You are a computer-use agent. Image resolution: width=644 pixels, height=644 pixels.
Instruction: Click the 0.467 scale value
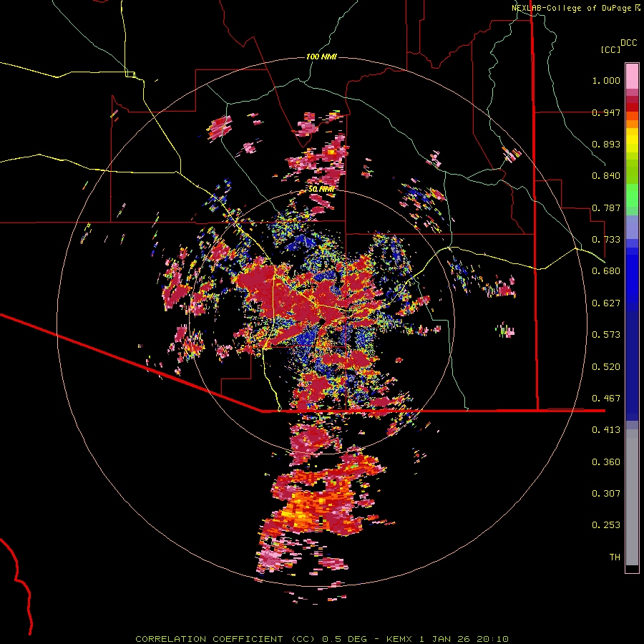pyautogui.click(x=606, y=399)
